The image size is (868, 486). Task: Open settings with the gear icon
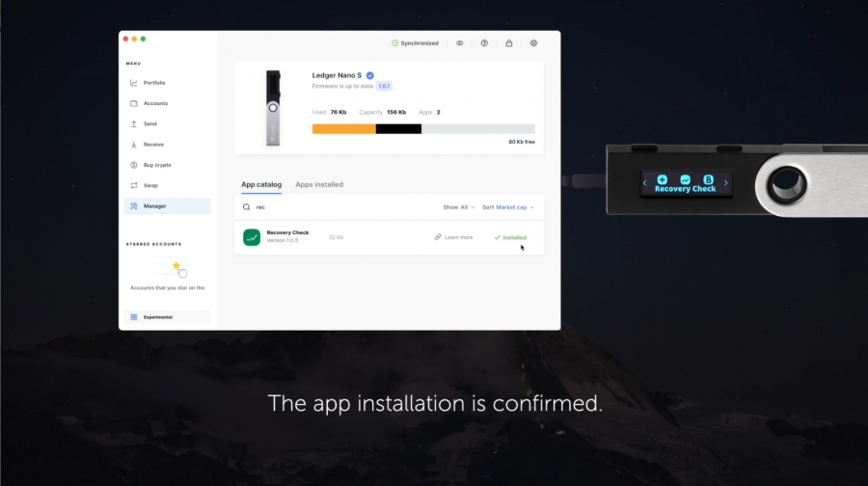pyautogui.click(x=533, y=43)
